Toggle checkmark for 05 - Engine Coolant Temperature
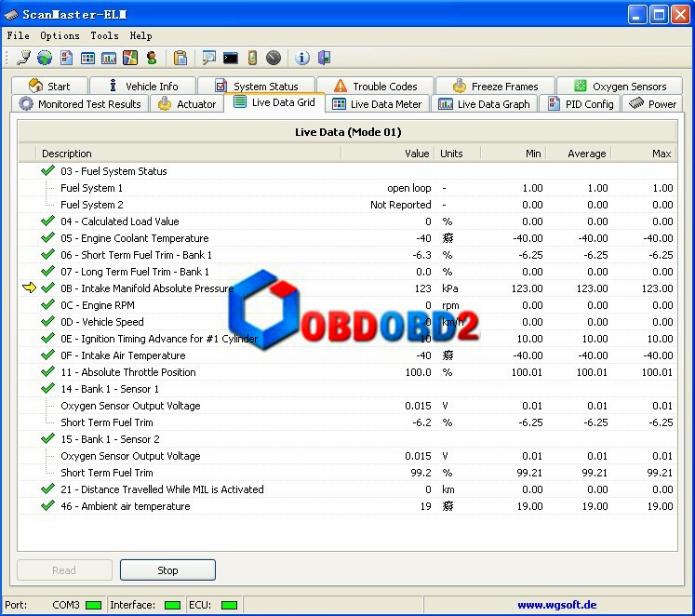Screen dimensions: 695x616 (48, 238)
